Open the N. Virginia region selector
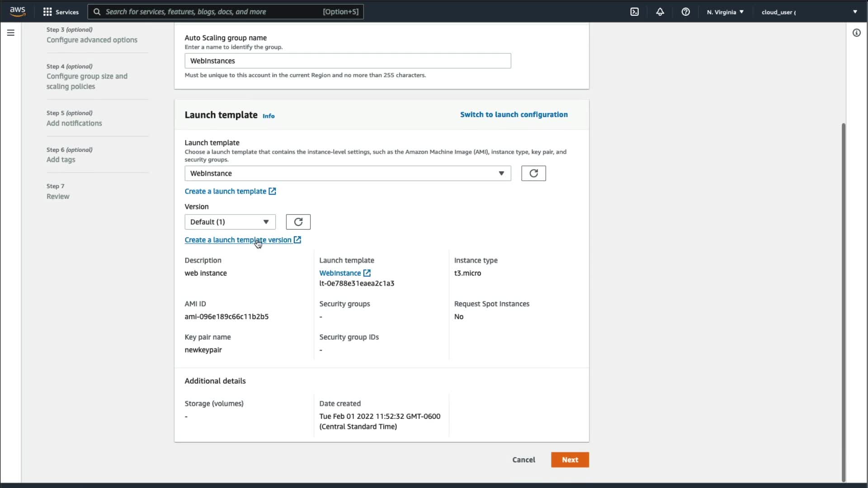 (725, 12)
